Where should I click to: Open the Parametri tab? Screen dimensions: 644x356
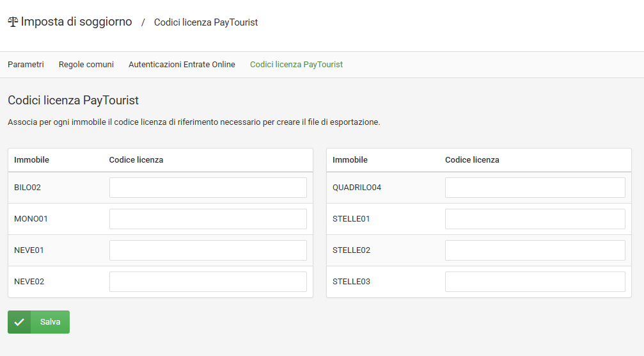point(26,65)
